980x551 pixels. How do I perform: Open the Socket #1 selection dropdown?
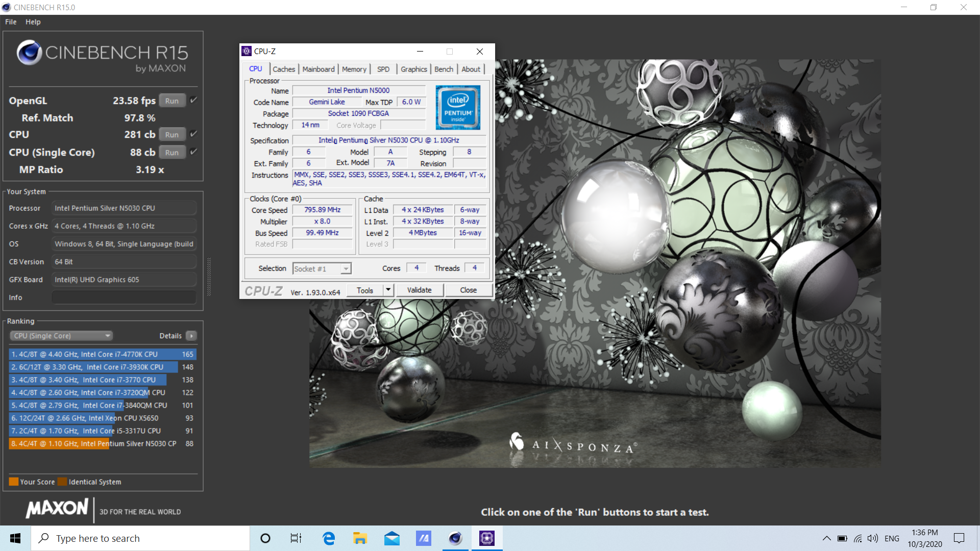point(322,269)
